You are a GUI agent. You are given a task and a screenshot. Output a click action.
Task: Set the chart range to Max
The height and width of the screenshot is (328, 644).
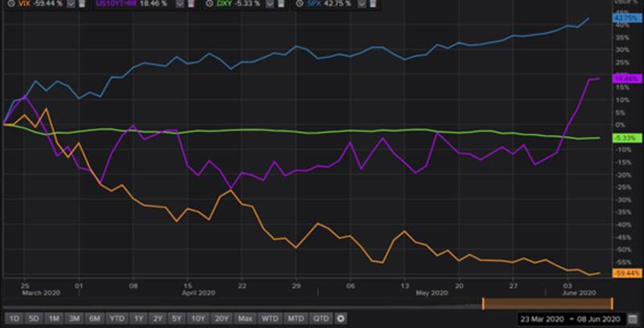tap(246, 318)
